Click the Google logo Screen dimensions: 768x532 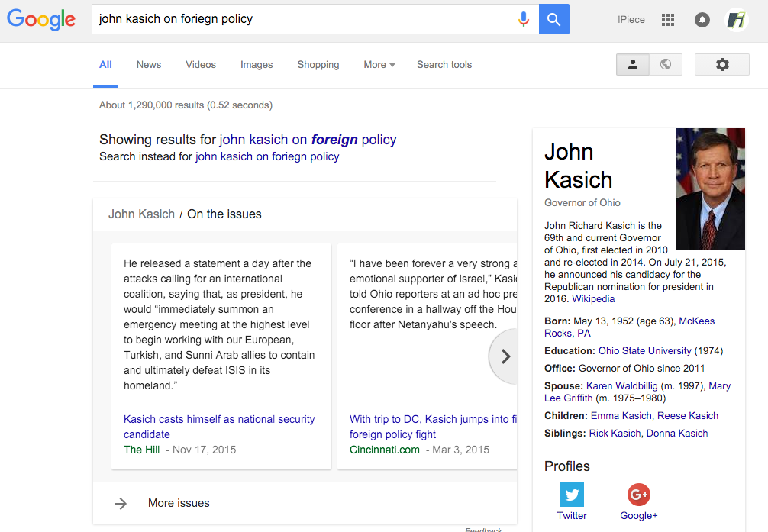pos(41,20)
